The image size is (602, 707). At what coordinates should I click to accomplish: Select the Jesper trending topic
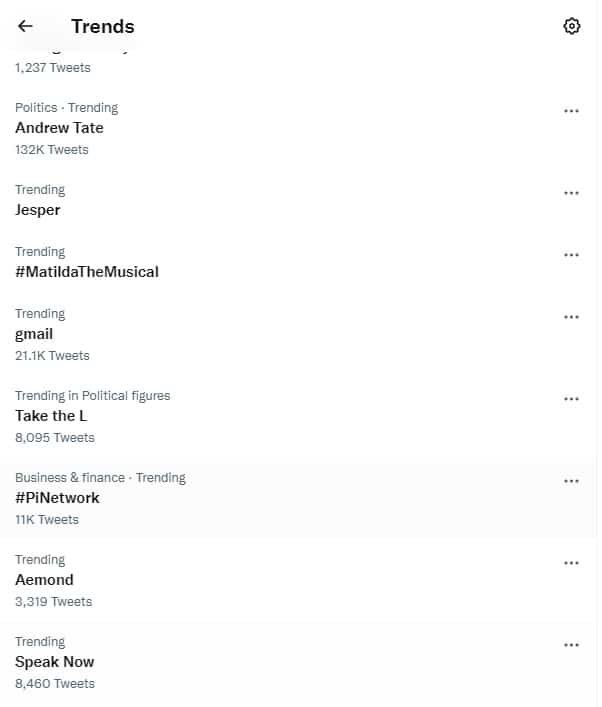pos(38,210)
